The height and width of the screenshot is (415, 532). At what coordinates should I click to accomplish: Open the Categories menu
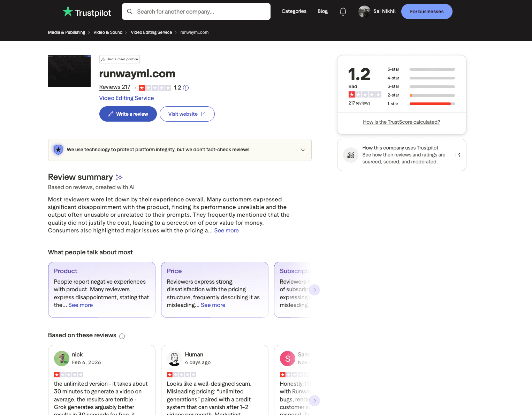click(x=294, y=11)
